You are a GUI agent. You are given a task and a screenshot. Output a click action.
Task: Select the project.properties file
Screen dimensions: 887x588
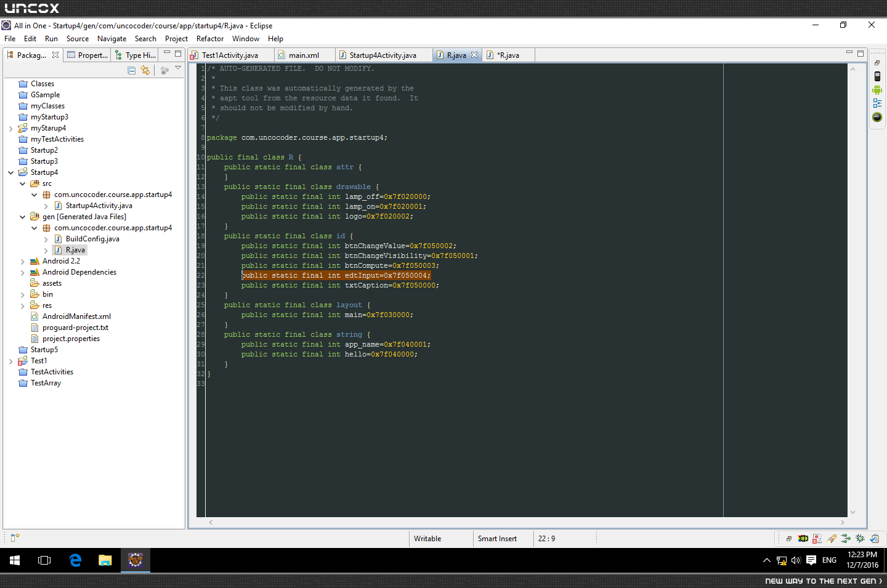click(x=71, y=339)
